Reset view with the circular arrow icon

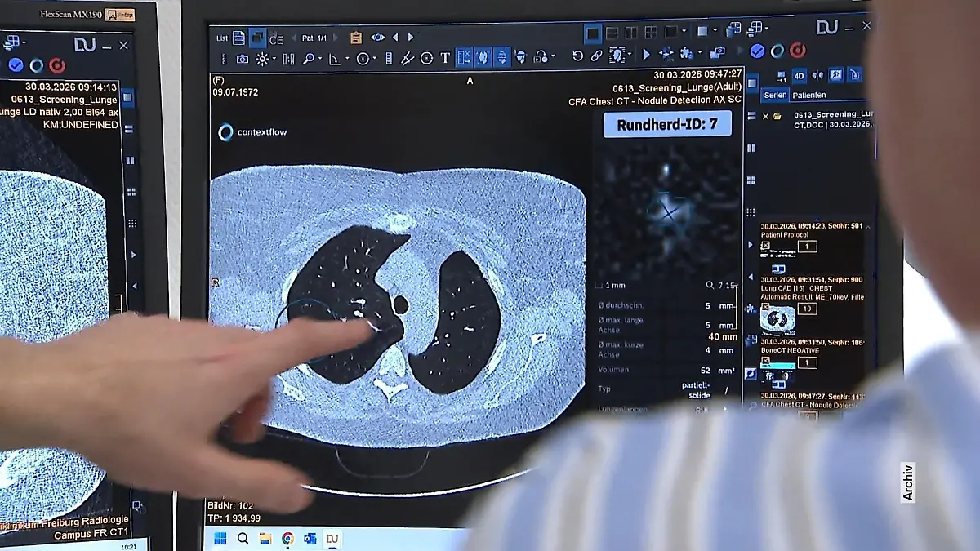click(x=578, y=56)
